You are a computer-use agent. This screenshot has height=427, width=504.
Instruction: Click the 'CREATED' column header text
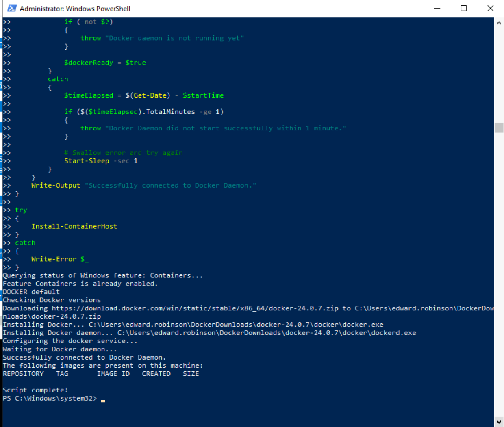tap(156, 374)
